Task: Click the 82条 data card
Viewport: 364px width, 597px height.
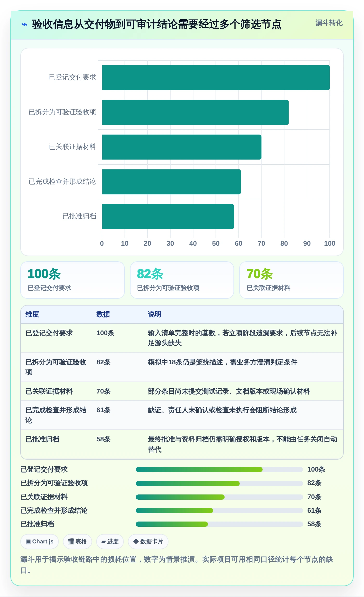Action: (182, 280)
